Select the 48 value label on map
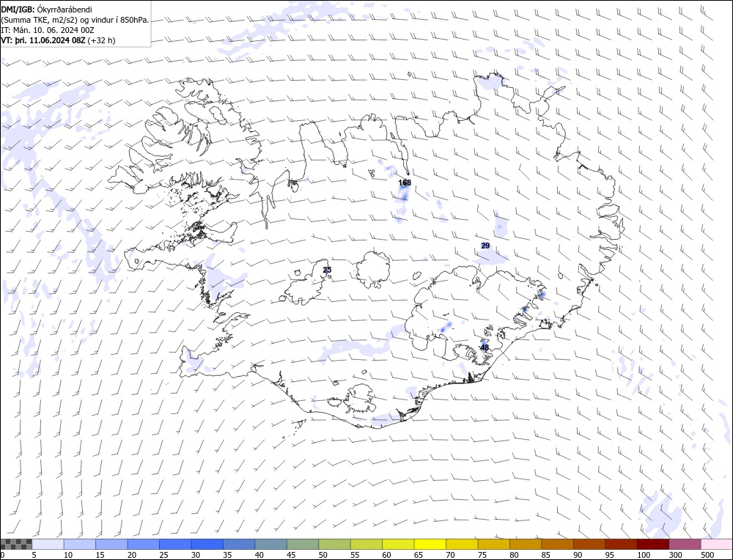The width and height of the screenshot is (733, 560). pyautogui.click(x=485, y=347)
